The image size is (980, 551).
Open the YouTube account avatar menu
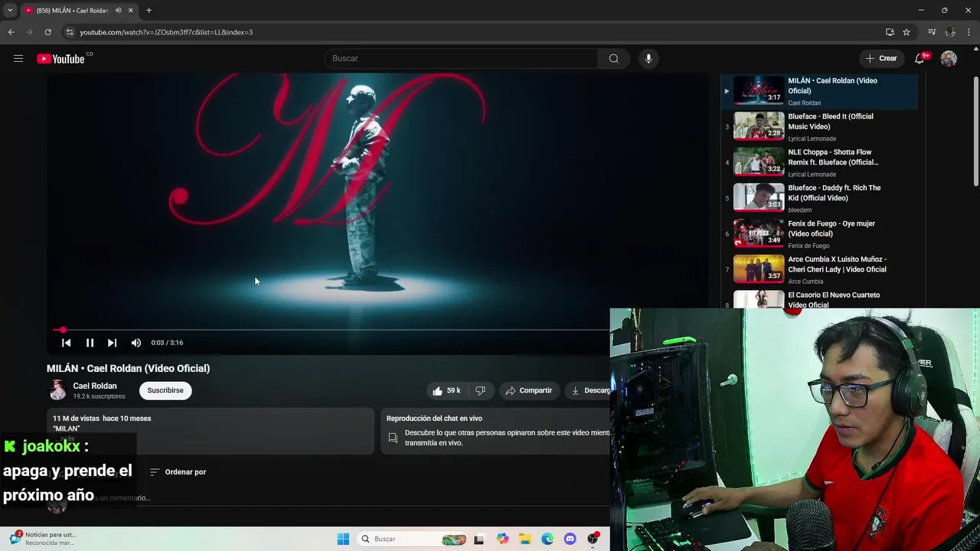949,58
